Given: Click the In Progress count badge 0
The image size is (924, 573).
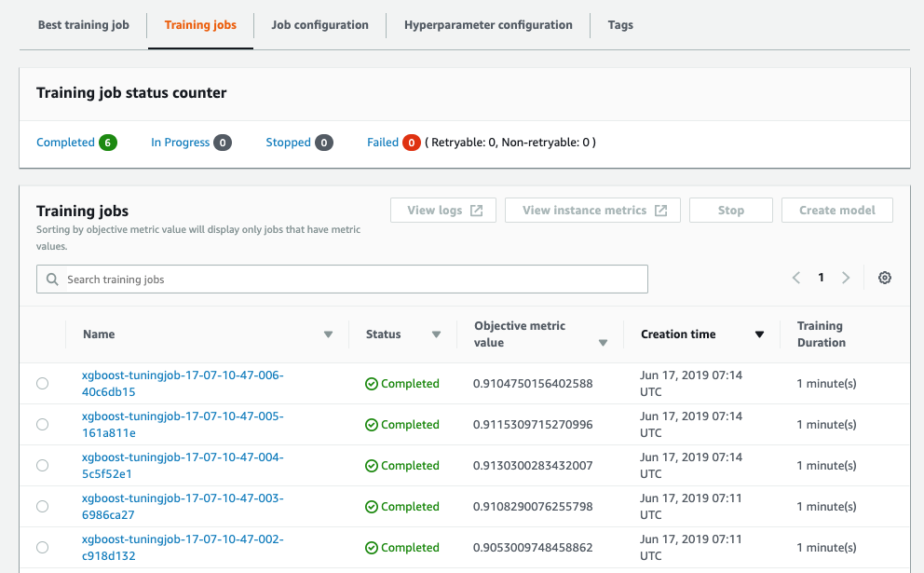Looking at the screenshot, I should [x=223, y=143].
